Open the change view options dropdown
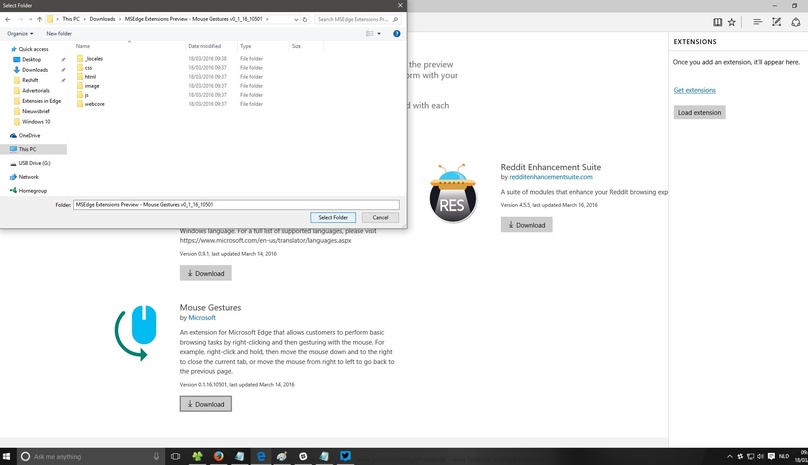The image size is (808, 465). (x=379, y=34)
